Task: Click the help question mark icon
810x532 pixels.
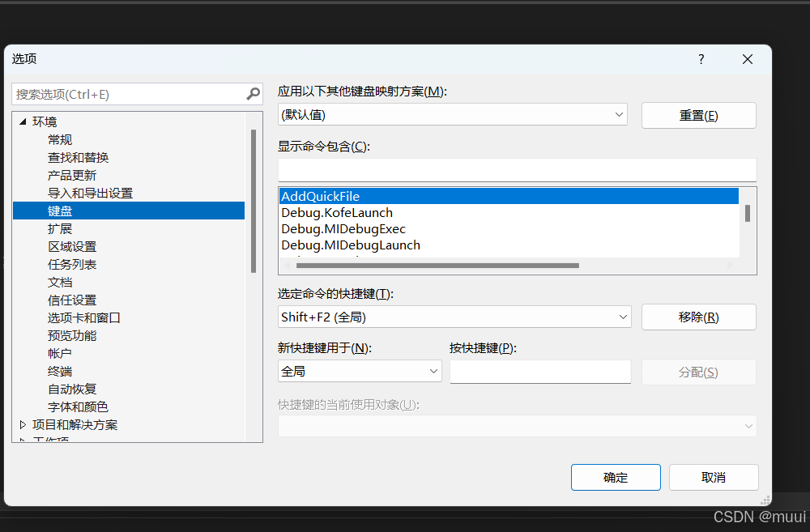Action: [x=701, y=59]
